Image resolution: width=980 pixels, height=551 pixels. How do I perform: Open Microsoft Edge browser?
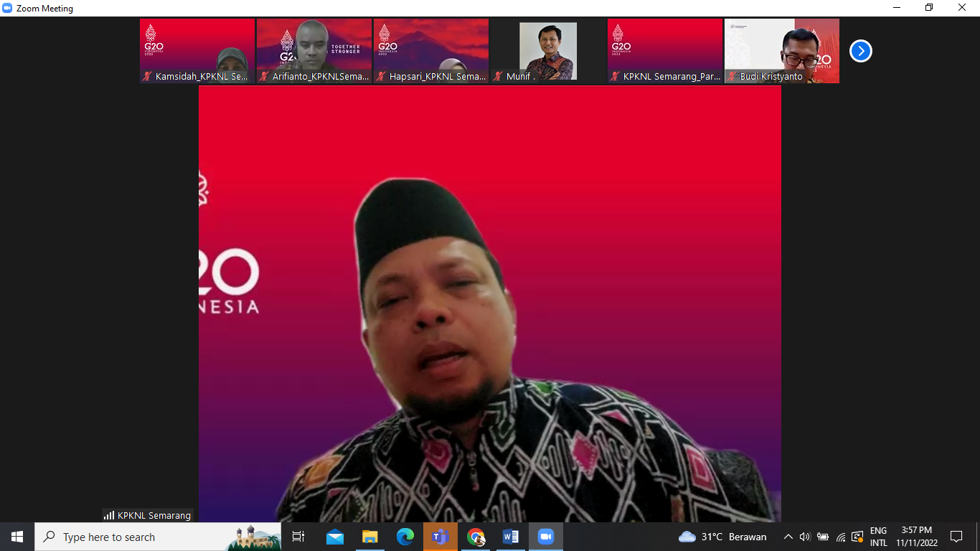pyautogui.click(x=405, y=537)
